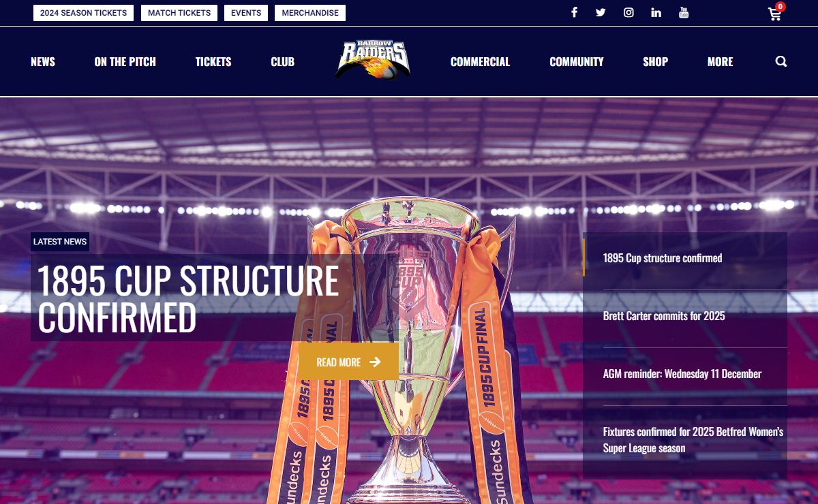Screen dimensions: 818x504
Task: Visit the Twitter profile icon
Action: 601,12
